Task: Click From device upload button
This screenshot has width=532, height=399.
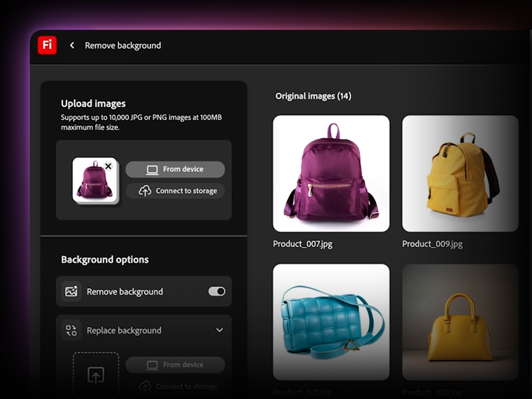Action: pos(175,169)
